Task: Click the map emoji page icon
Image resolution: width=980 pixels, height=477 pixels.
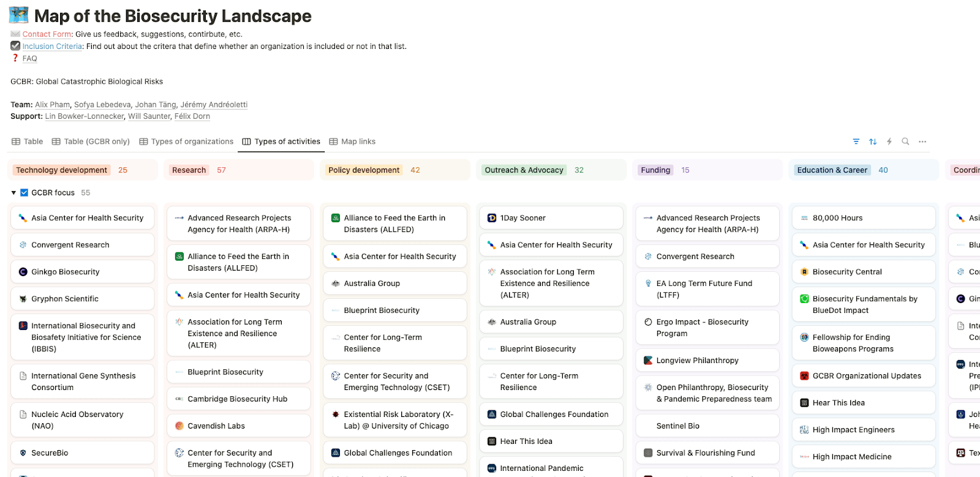Action: tap(19, 15)
